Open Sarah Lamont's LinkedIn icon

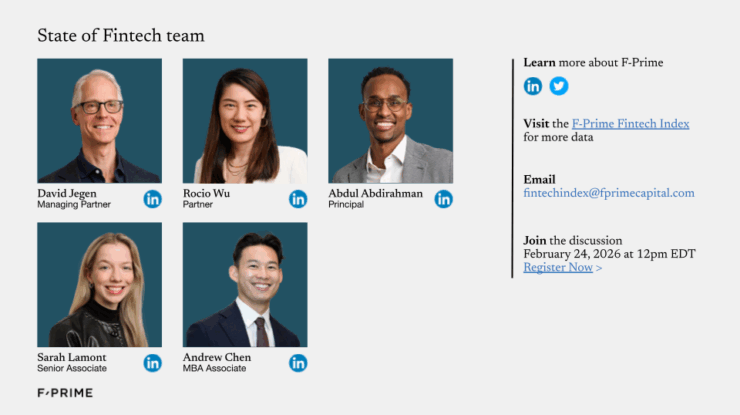(x=152, y=363)
